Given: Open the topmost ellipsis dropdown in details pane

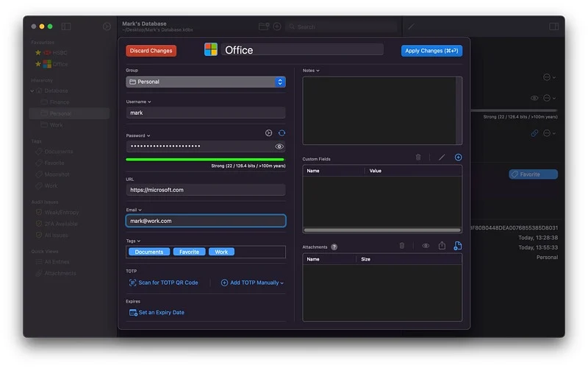Looking at the screenshot, I should [549, 77].
